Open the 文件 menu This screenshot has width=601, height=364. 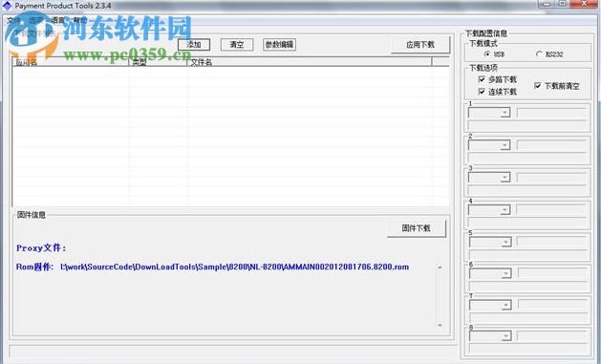(13, 20)
